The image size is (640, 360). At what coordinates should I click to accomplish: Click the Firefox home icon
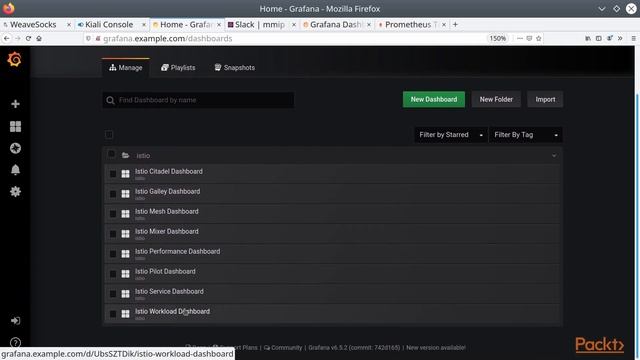(x=39, y=38)
